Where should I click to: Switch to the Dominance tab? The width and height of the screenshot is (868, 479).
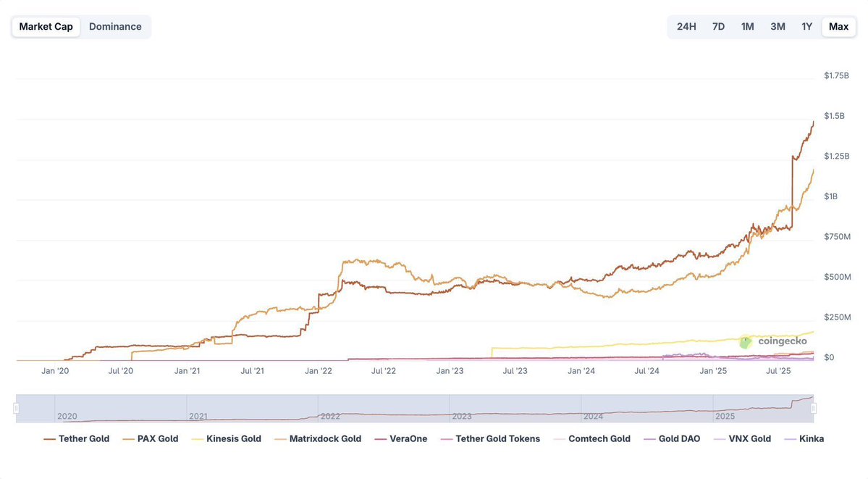tap(115, 27)
